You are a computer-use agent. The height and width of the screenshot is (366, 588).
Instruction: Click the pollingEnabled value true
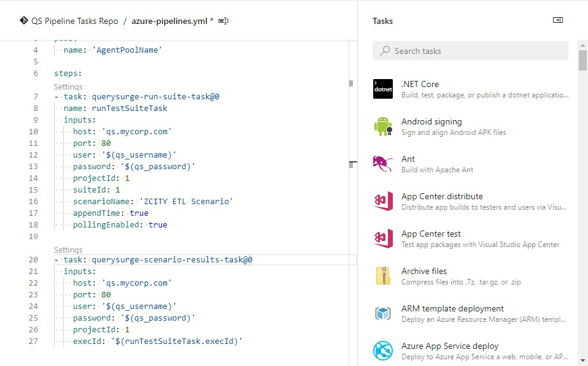pyautogui.click(x=158, y=224)
